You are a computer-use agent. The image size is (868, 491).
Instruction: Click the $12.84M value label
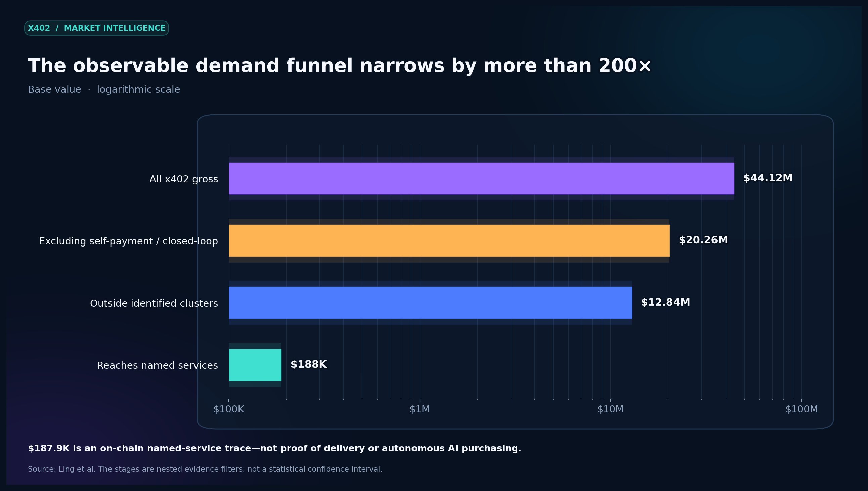(665, 302)
